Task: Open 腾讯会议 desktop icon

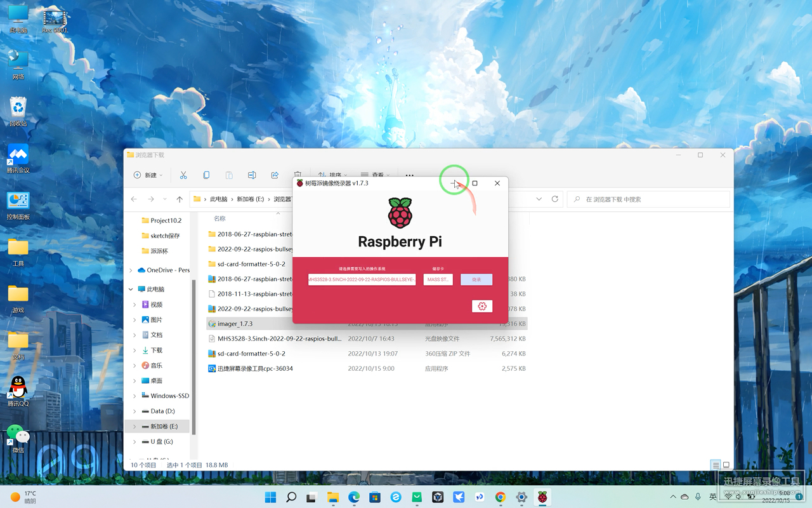Action: 18,159
